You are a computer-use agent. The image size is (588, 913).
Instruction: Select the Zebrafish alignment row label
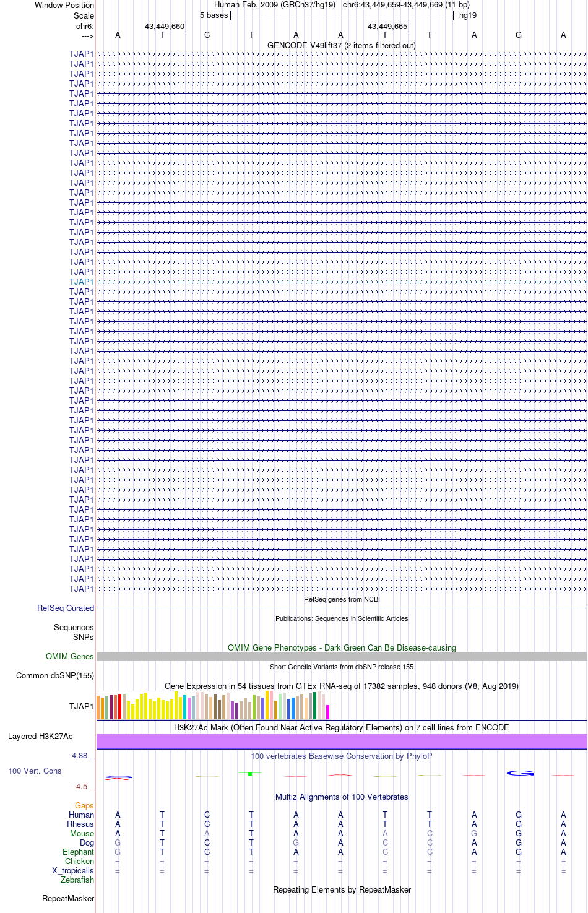coord(77,880)
